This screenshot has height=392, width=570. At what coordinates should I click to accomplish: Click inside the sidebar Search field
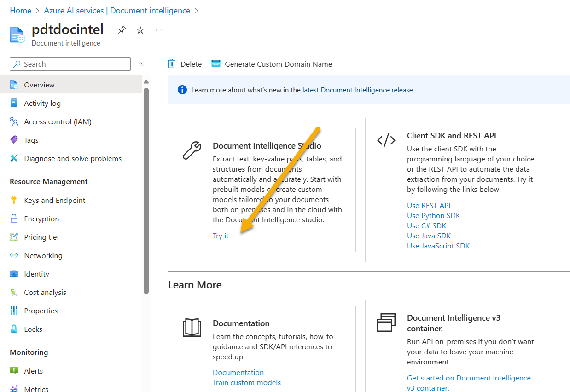[x=69, y=64]
